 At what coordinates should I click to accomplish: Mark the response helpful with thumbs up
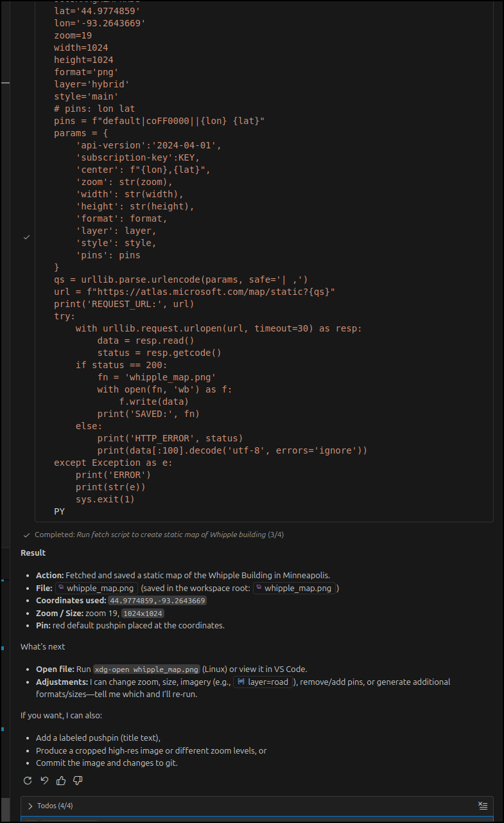(61, 781)
